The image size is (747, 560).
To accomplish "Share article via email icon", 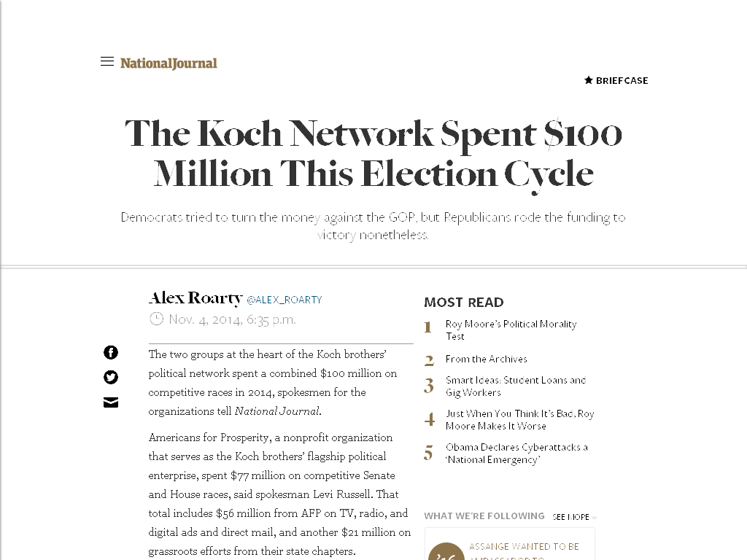I will (111, 402).
